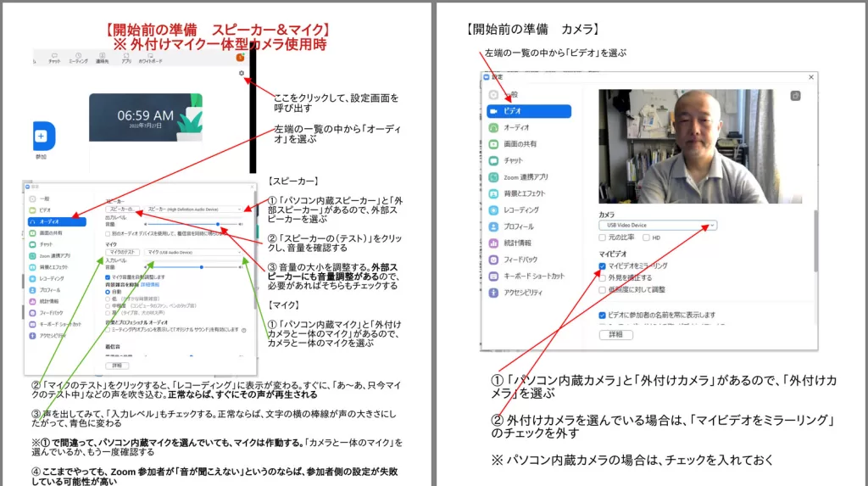
Task: Click the 06:59 AM clock card
Action: (x=146, y=118)
